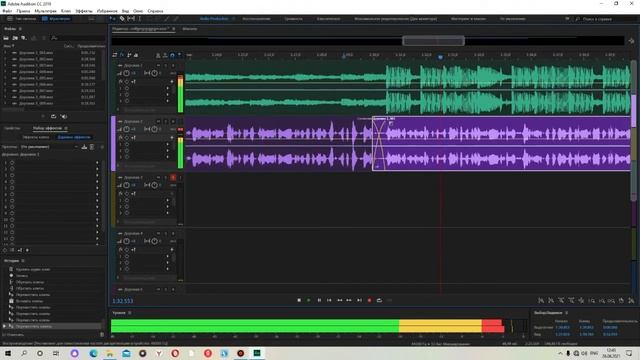Toggle power of Effects Rack slot 1
Viewport: 640px width, 360px height.
coord(12,162)
